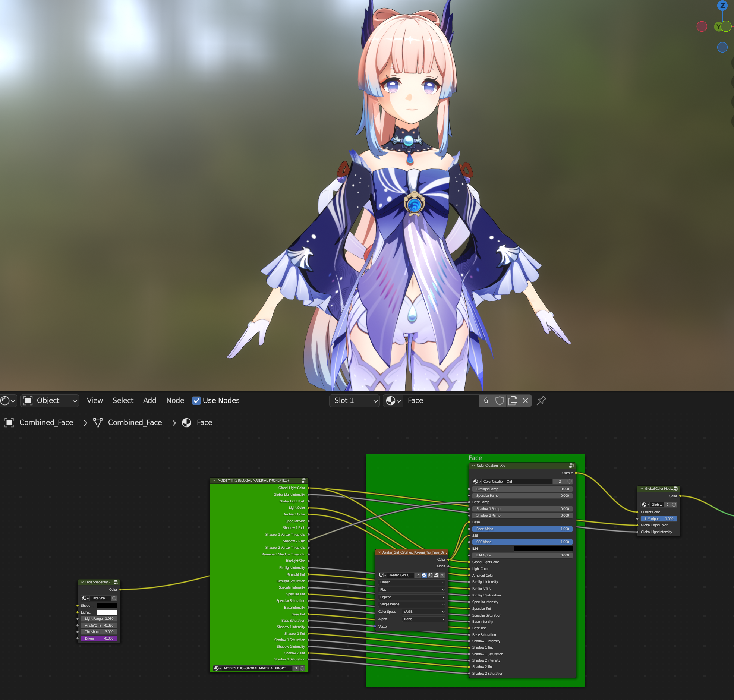Toggle fake user on Face material
734x700 pixels.
tap(500, 400)
